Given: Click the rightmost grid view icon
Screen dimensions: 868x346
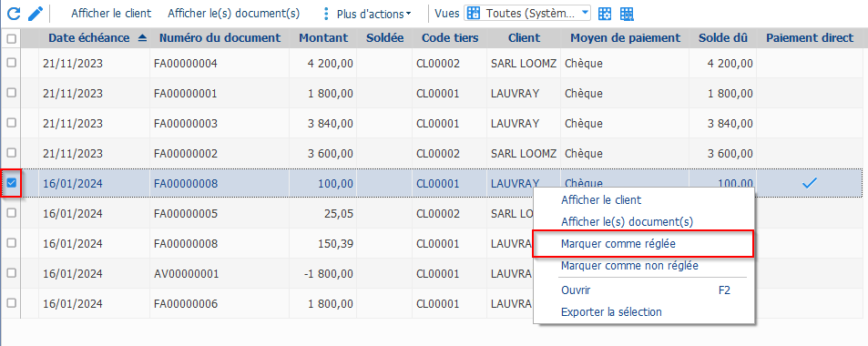Looking at the screenshot, I should (627, 14).
